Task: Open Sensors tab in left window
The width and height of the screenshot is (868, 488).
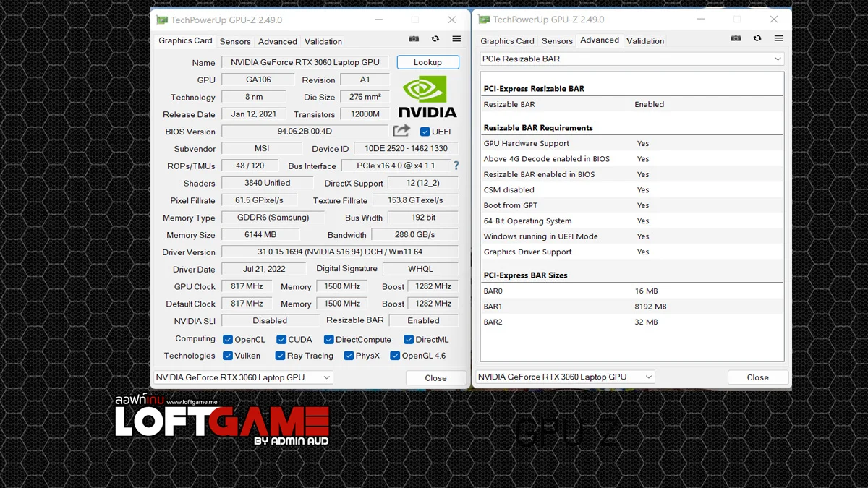Action: coord(235,42)
